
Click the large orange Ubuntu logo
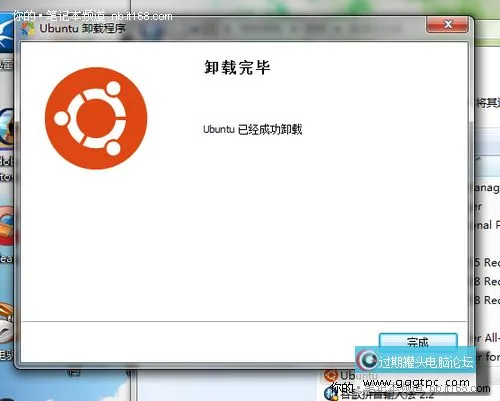(96, 118)
